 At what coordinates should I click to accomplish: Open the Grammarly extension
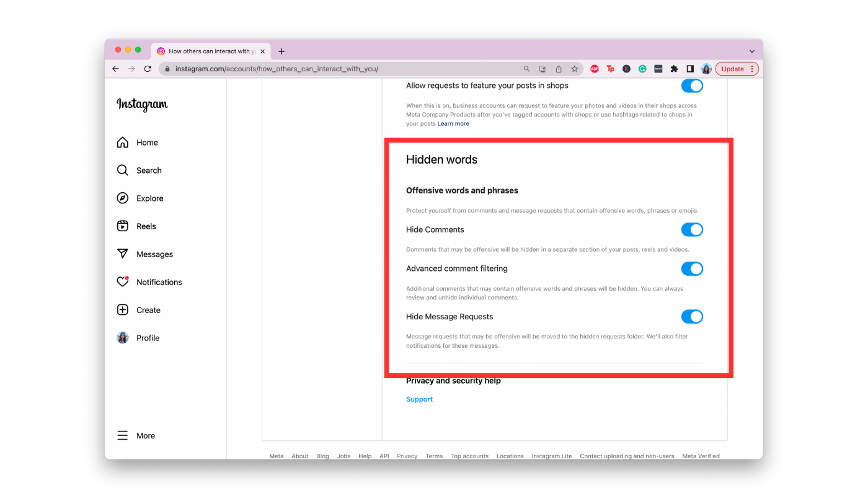(x=642, y=69)
